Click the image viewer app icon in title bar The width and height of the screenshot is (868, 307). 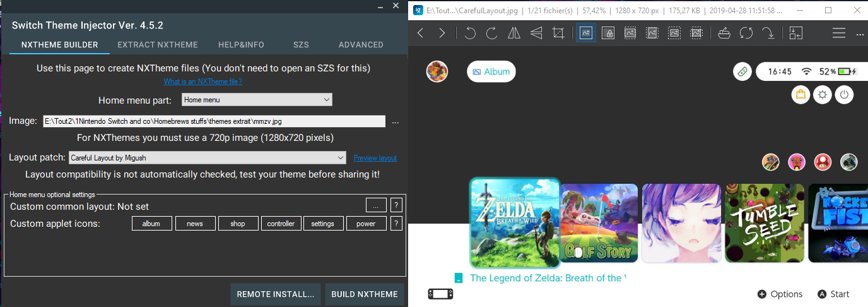417,10
